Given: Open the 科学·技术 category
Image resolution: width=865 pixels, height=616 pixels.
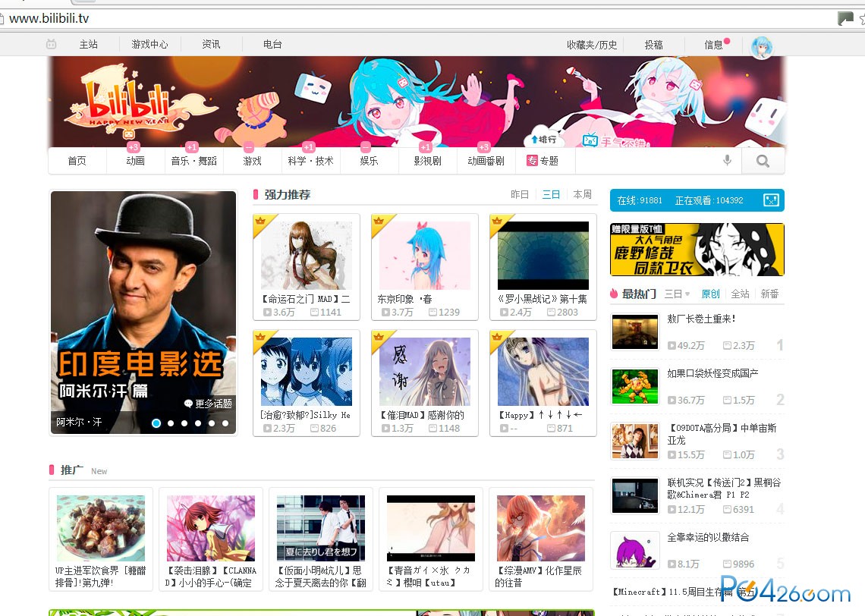Looking at the screenshot, I should click(x=310, y=161).
